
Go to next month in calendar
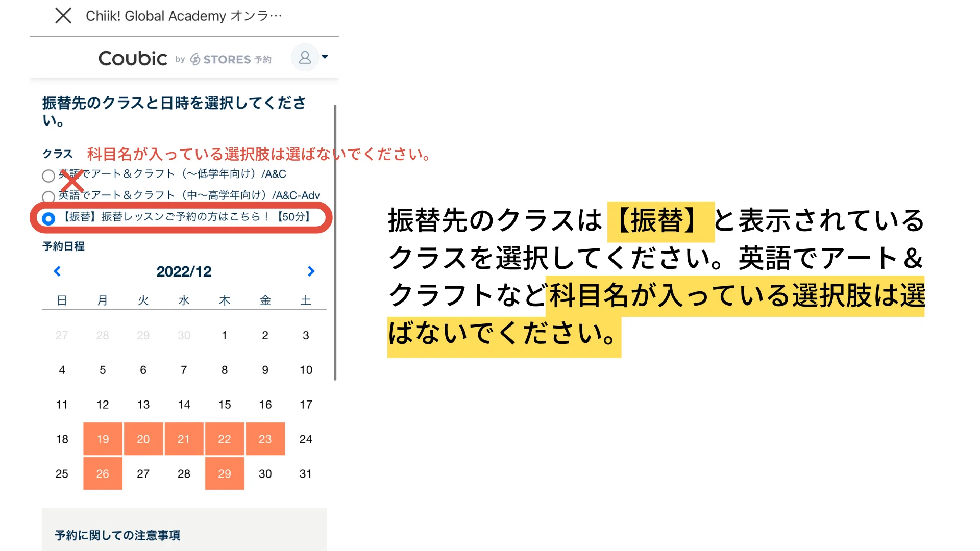point(311,271)
